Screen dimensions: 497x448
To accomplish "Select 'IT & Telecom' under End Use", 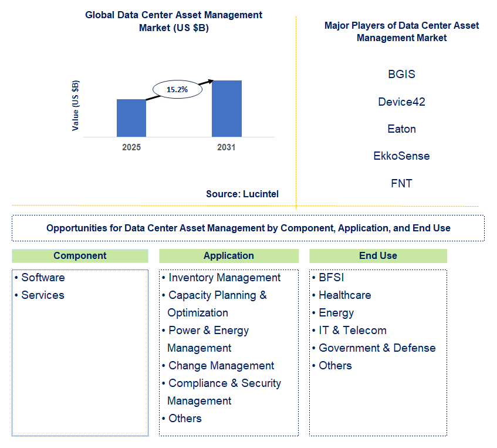I will [x=353, y=331].
